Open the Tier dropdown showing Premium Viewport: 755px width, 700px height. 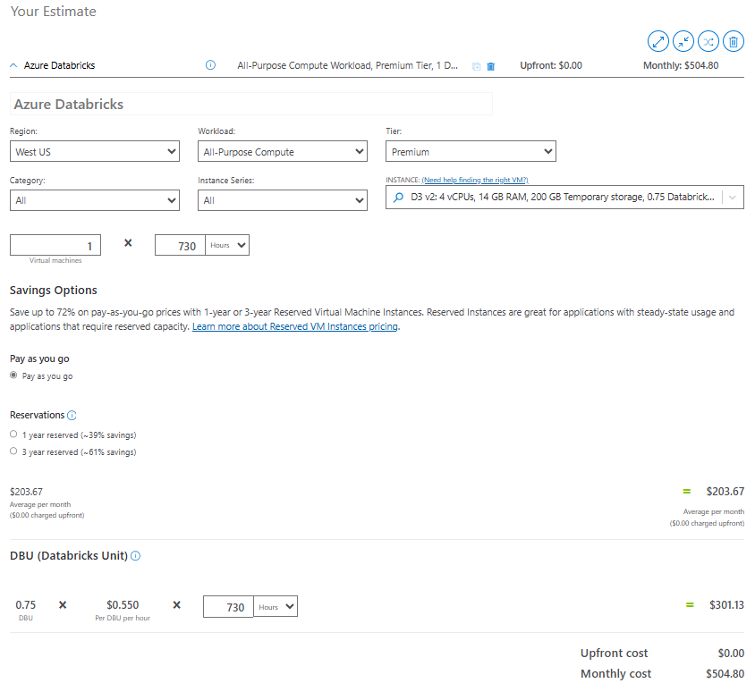[471, 151]
